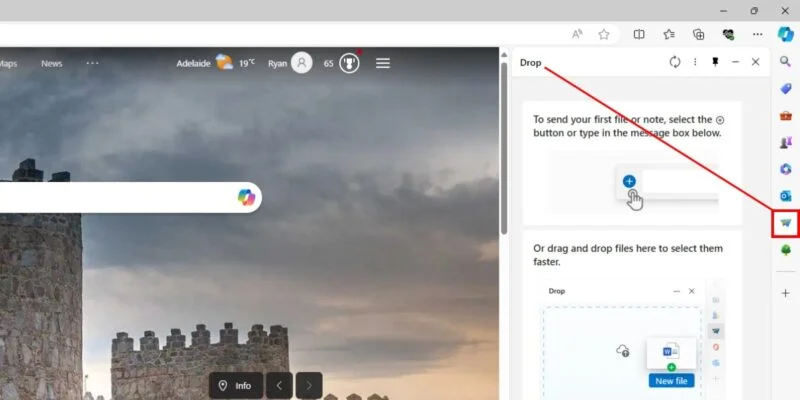Open Shopping tag in the sidebar
Image resolution: width=800 pixels, height=400 pixels.
785,89
